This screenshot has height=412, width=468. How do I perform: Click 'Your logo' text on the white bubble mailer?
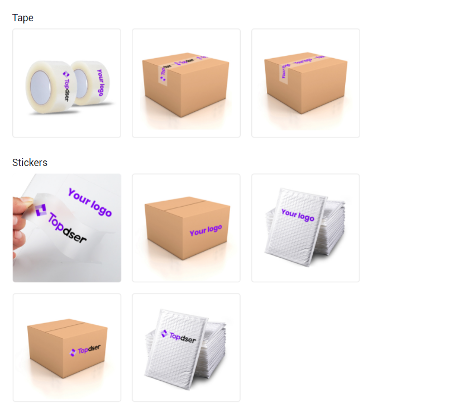298,215
